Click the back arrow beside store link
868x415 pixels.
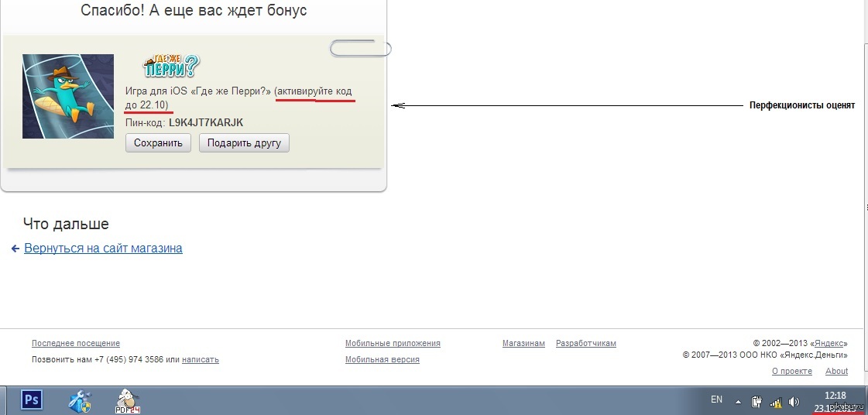pyautogui.click(x=15, y=249)
